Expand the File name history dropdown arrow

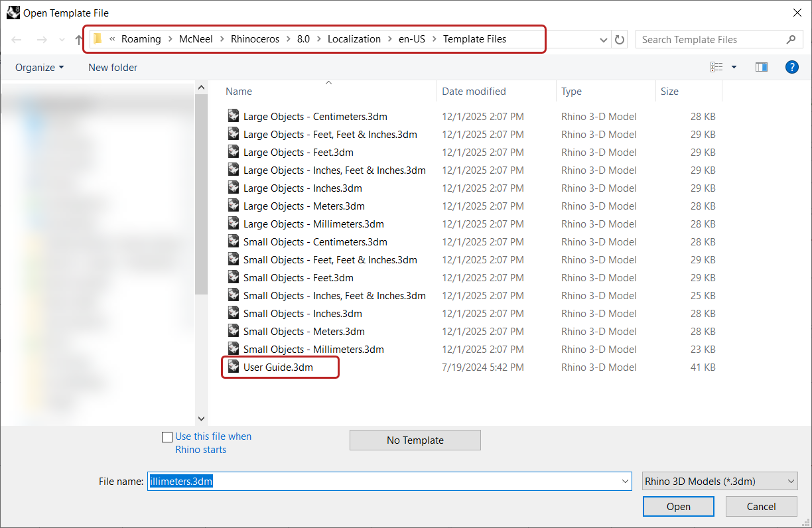[x=624, y=482]
